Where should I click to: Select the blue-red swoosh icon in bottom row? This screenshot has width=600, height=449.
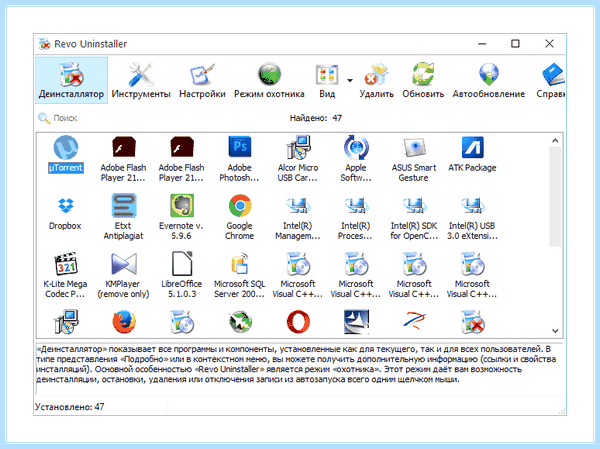414,322
